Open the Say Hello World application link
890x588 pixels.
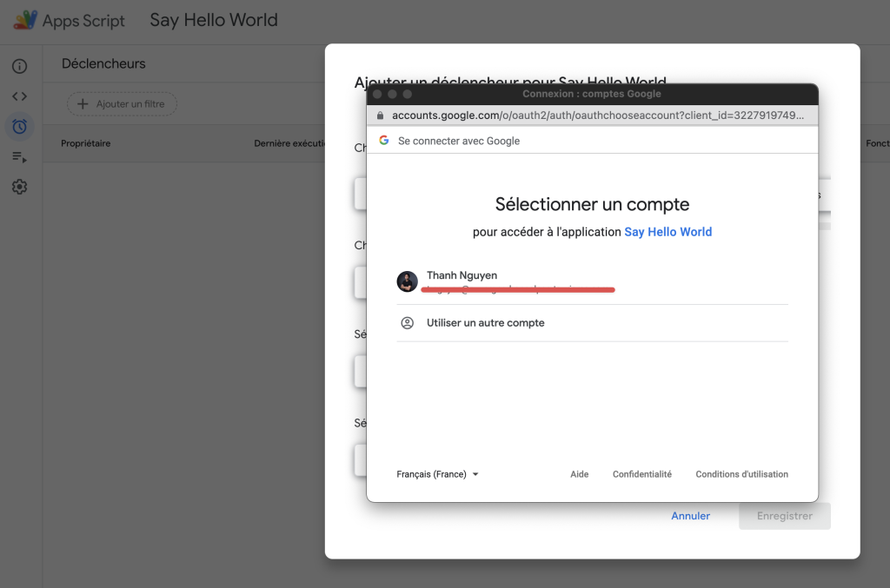667,232
